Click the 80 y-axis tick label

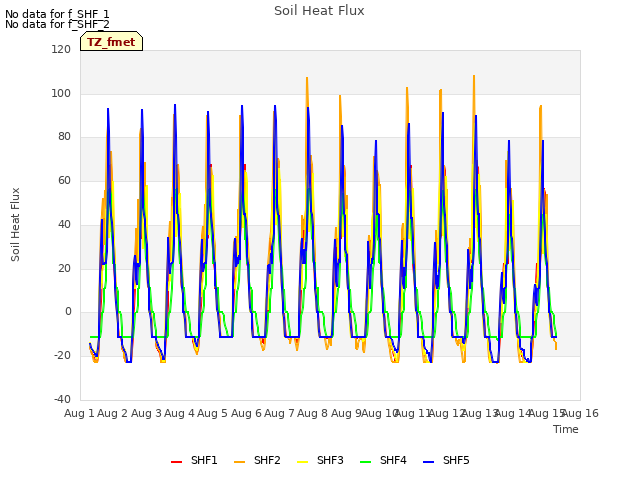[x=64, y=137]
